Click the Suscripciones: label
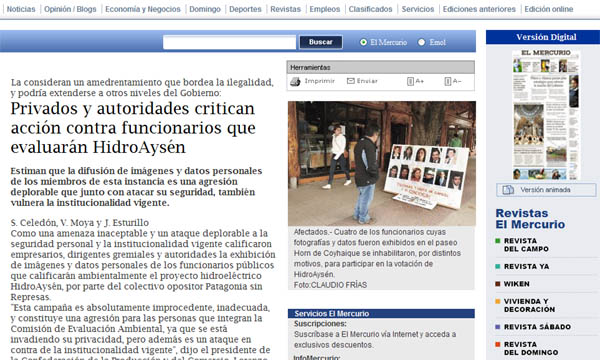 [320, 324]
